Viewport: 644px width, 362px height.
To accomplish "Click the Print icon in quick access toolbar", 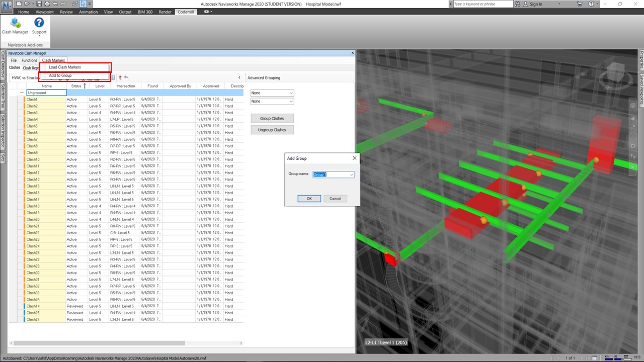I will 47,4.
